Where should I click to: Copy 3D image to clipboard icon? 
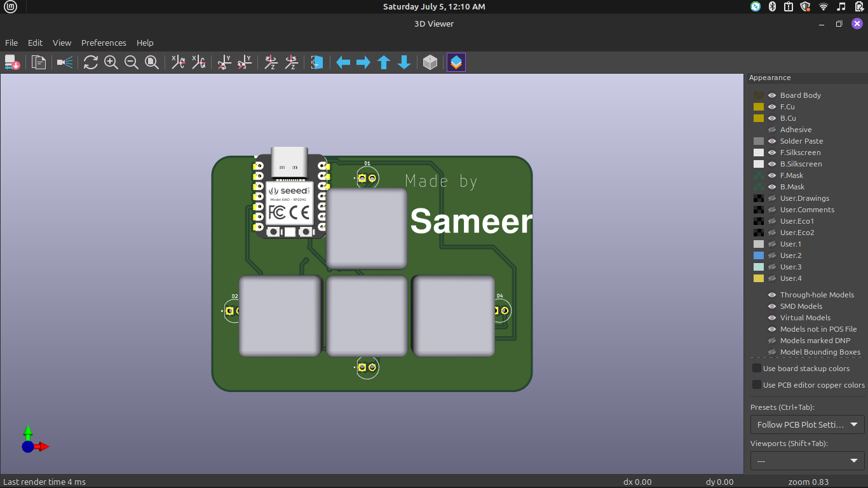[x=39, y=62]
